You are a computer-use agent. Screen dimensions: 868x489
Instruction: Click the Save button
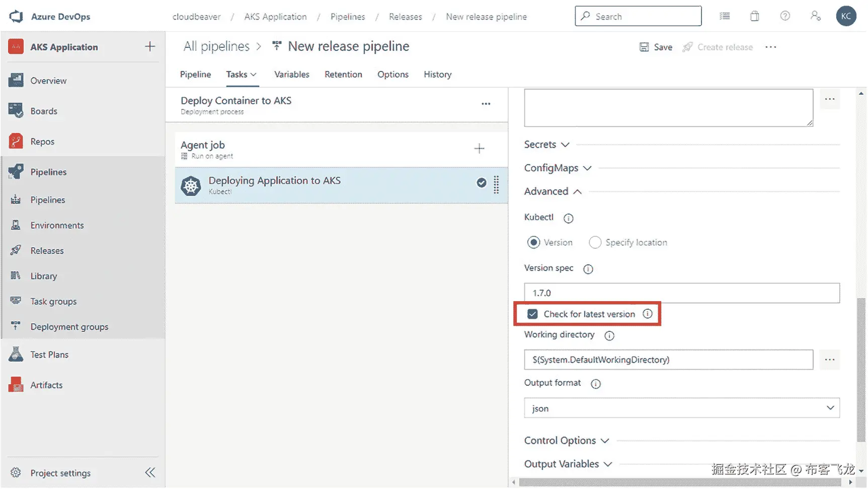click(656, 47)
